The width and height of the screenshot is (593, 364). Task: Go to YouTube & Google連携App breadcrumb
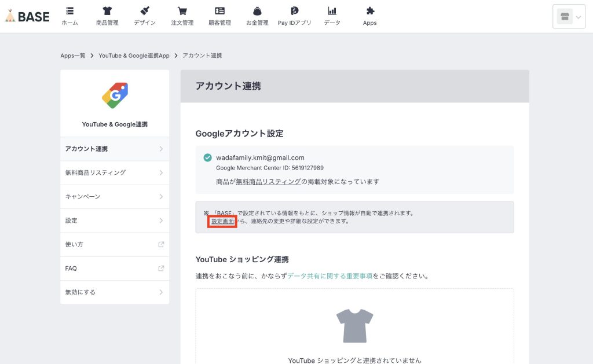tap(134, 56)
